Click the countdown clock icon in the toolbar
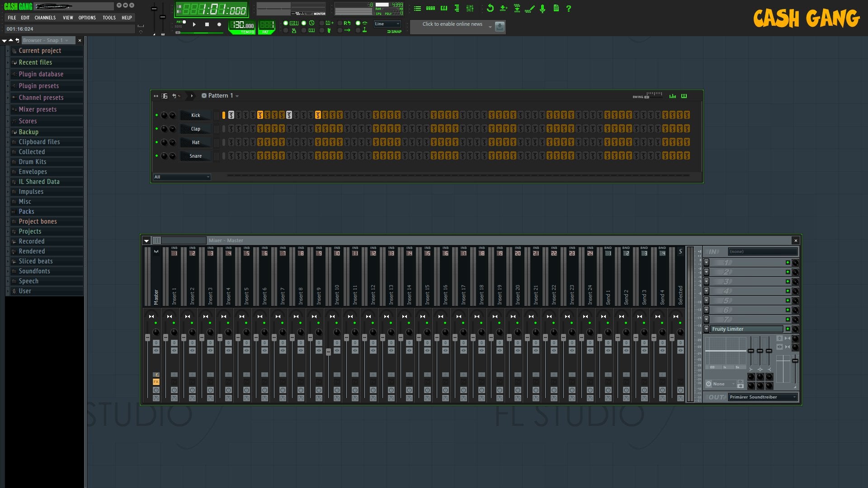 click(311, 23)
